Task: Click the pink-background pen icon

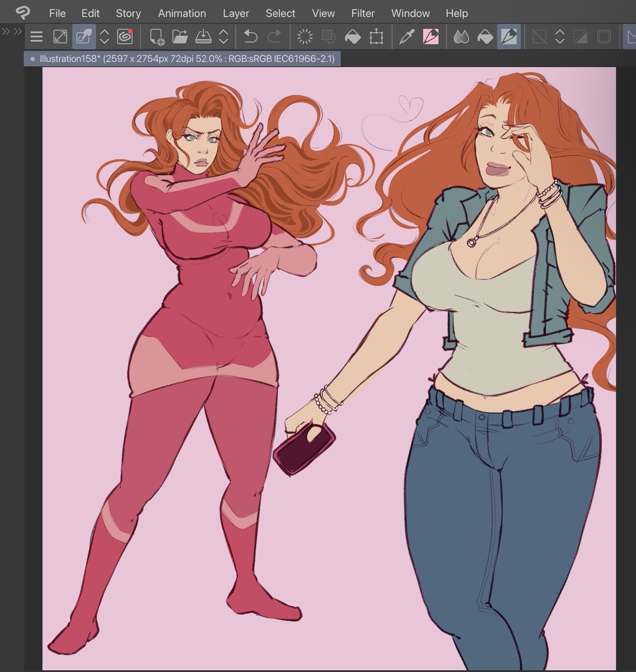Action: click(430, 37)
